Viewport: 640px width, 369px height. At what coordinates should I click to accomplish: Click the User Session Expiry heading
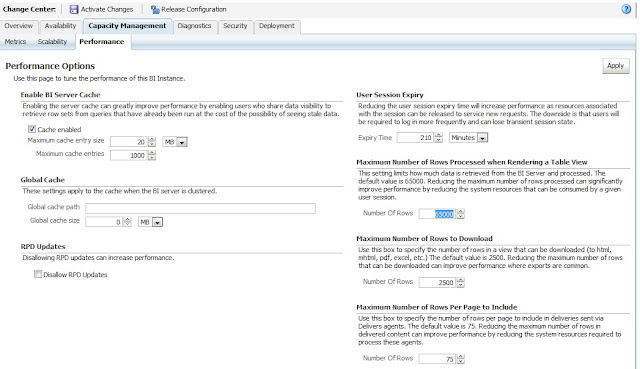[390, 95]
